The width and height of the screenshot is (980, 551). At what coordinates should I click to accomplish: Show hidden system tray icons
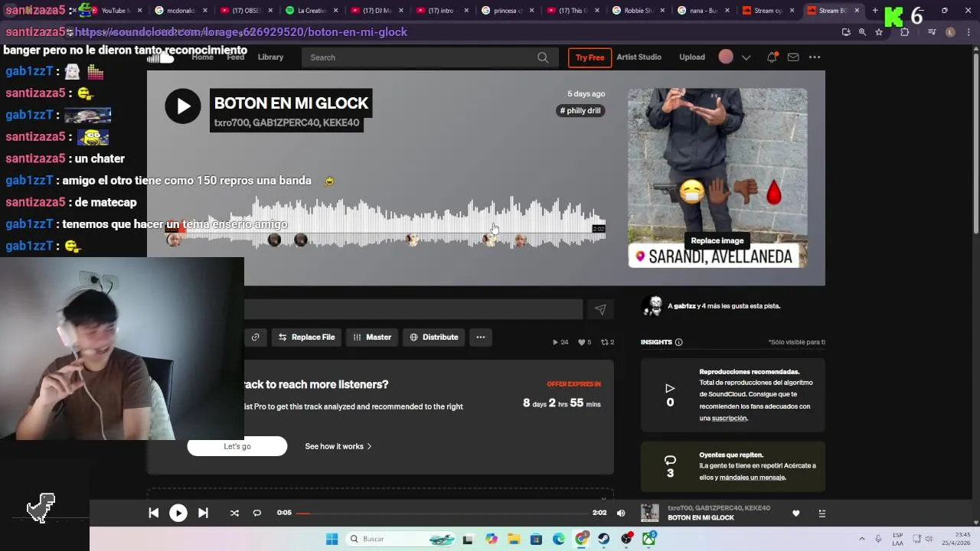coord(861,539)
